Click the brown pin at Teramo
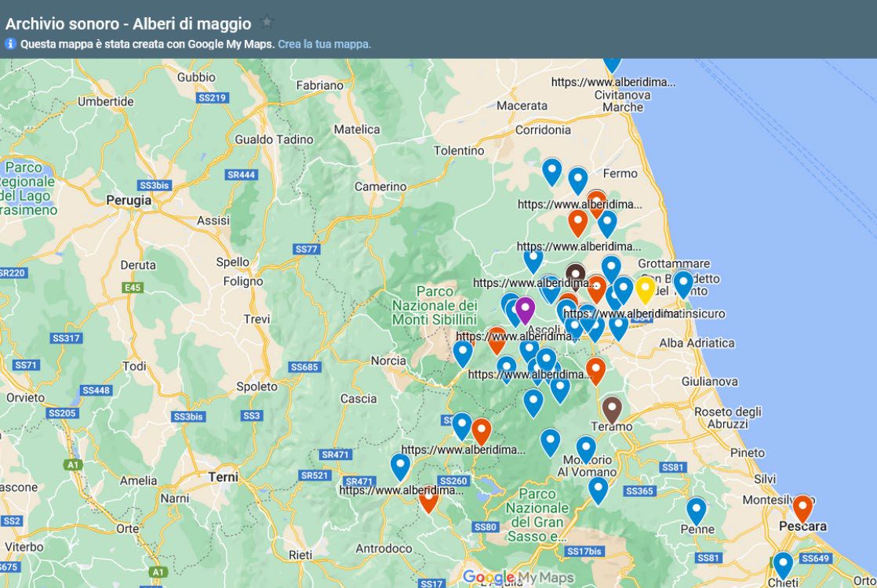 point(612,408)
